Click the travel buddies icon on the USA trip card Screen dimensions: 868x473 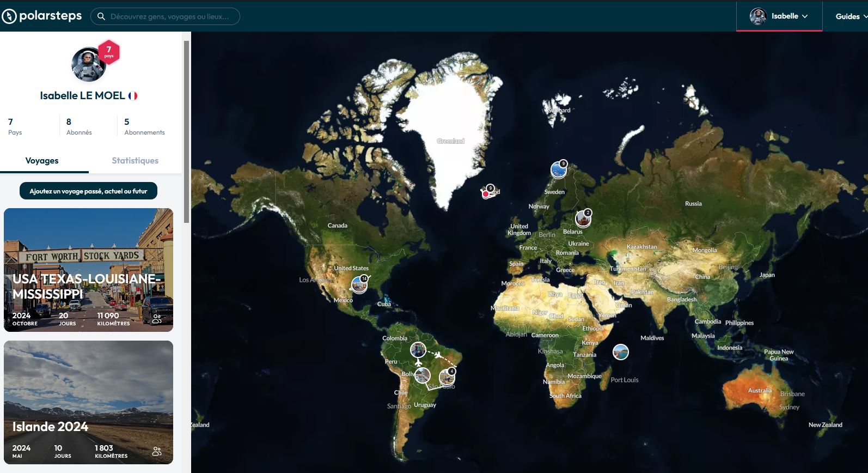(157, 319)
